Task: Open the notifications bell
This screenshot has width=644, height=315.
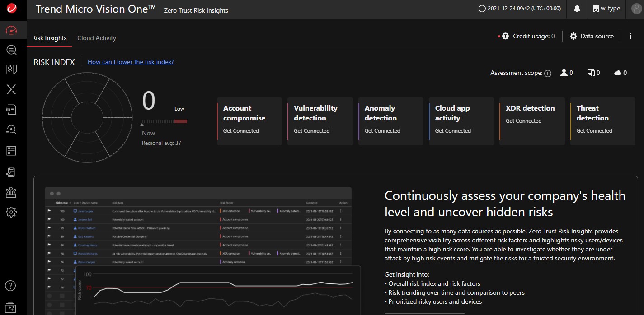Action: coord(577,9)
